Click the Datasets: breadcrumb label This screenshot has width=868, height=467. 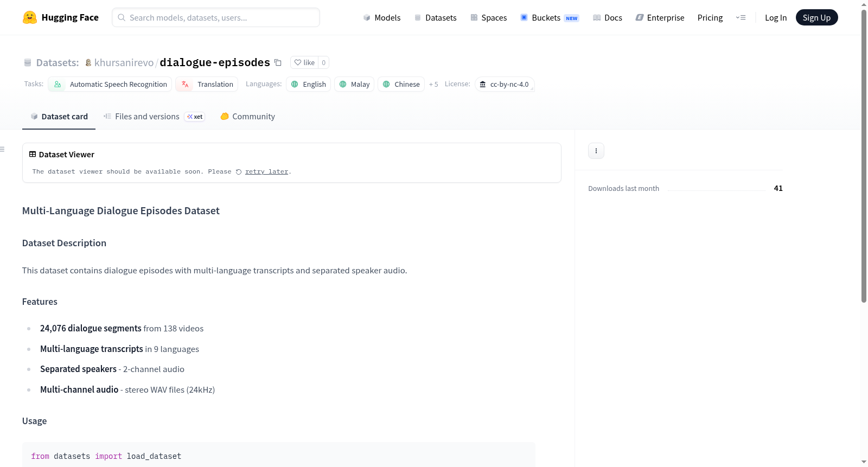[x=58, y=62]
